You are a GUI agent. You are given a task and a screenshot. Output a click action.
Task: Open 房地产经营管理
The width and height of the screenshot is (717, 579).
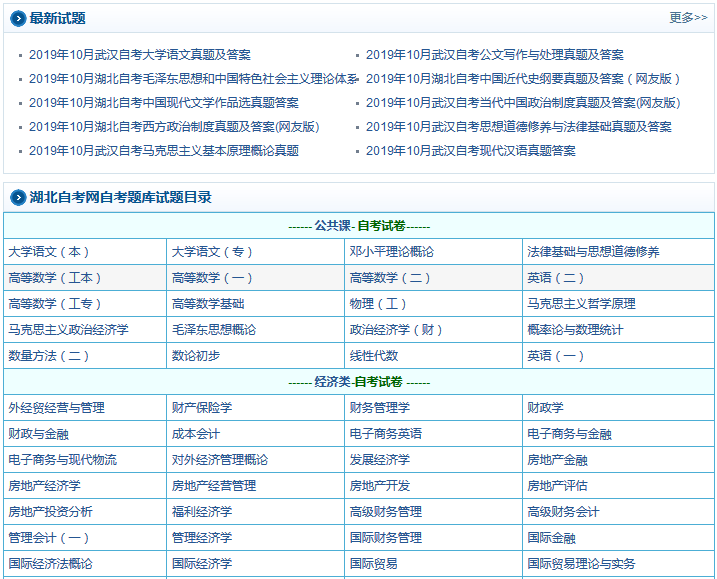[x=214, y=486]
